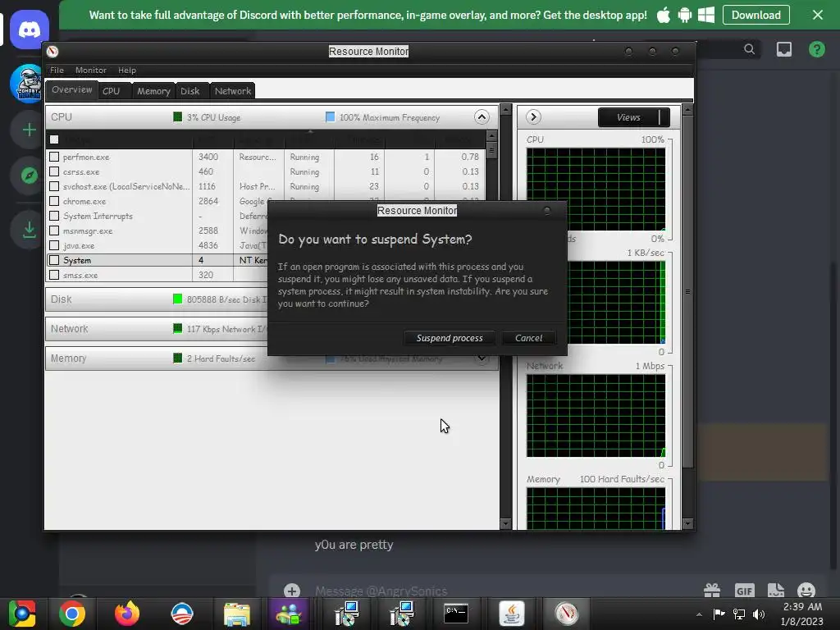The width and height of the screenshot is (840, 630).
Task: Open Windows Live Messenger from taskbar
Action: (289, 614)
